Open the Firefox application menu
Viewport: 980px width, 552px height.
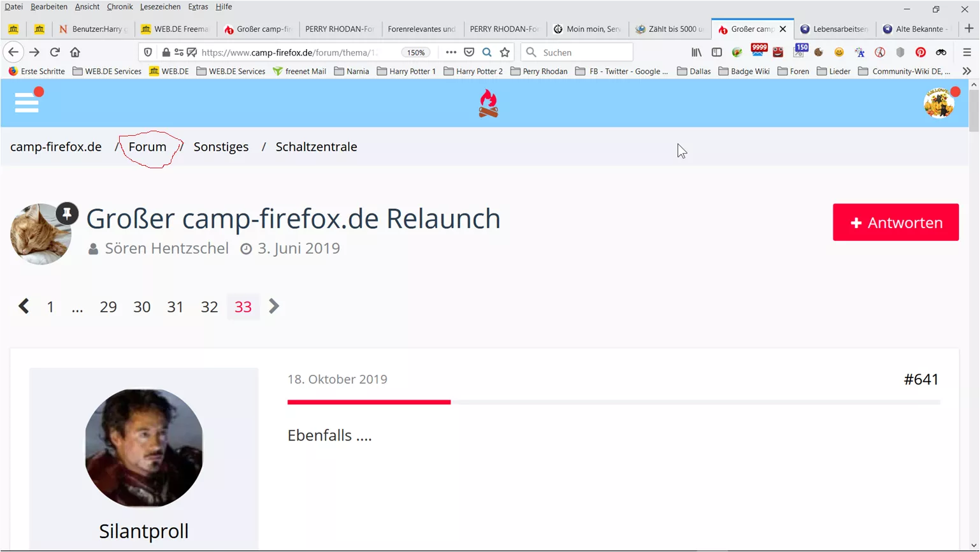coord(967,52)
